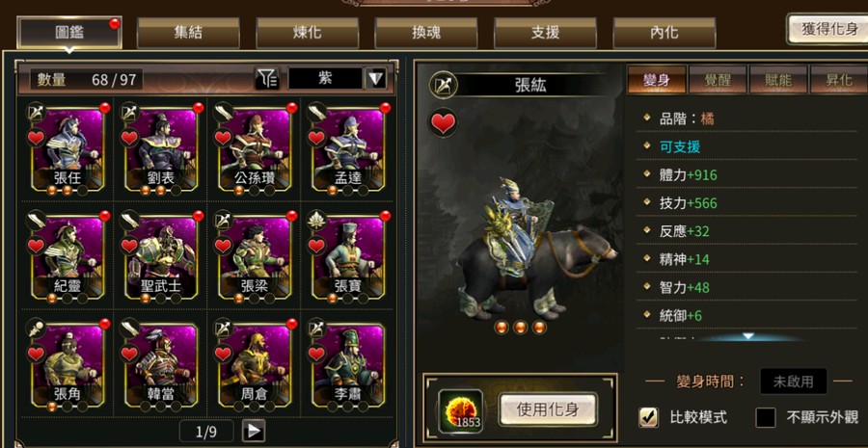
Task: Click the heart icon on 韓當 card
Action: (x=129, y=353)
